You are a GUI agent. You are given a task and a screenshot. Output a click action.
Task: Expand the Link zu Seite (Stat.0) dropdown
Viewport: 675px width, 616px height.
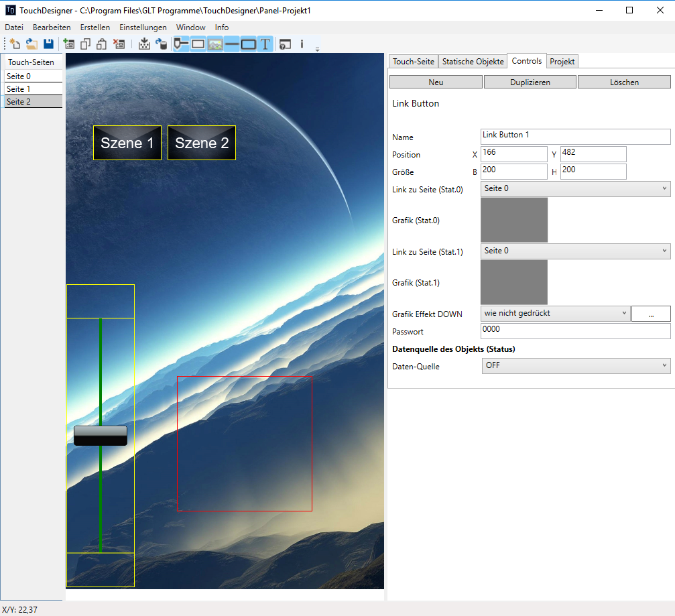click(x=576, y=189)
